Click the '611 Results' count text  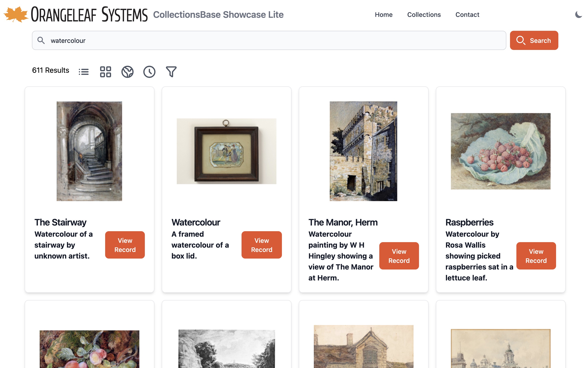coord(51,70)
